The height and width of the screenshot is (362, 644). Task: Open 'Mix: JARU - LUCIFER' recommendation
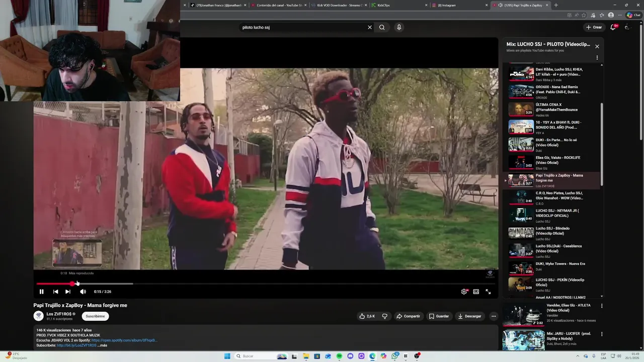click(551, 339)
